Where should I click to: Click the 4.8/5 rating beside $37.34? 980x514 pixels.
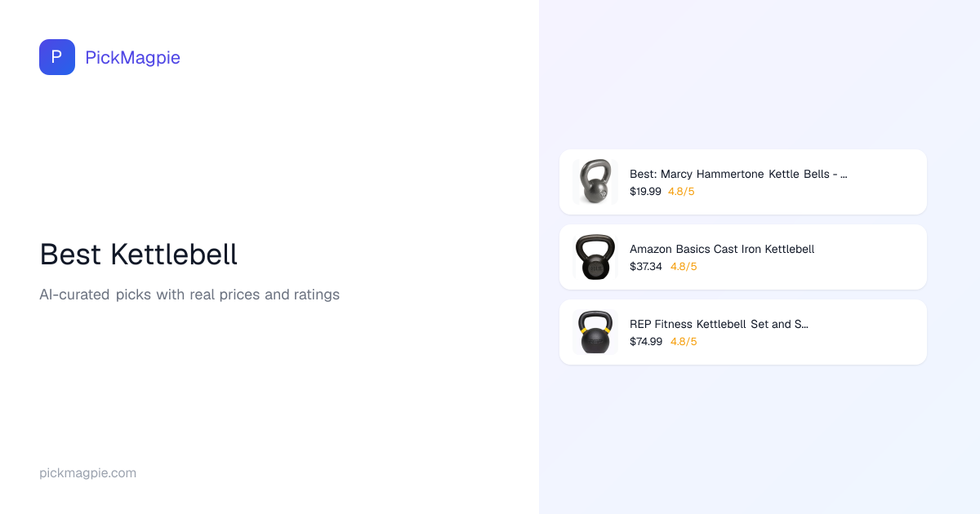684,267
